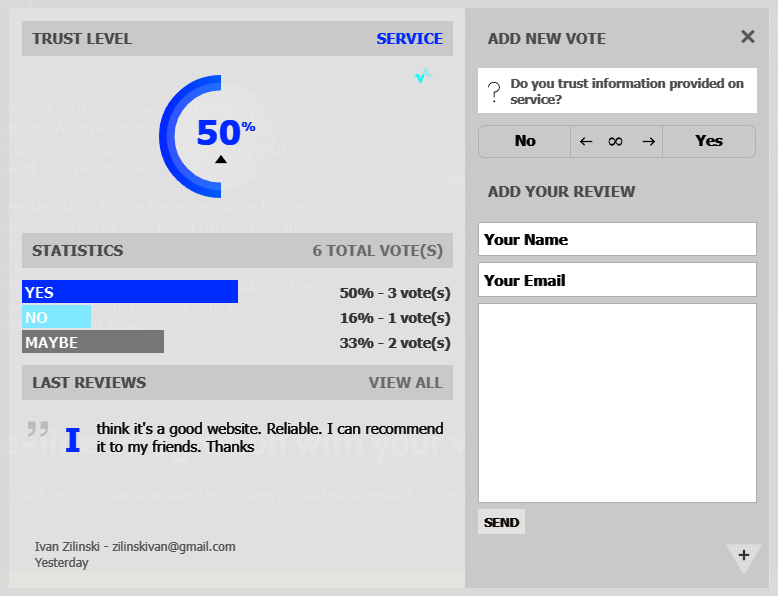778x596 pixels.
Task: Click the review message text area
Action: pyautogui.click(x=617, y=403)
